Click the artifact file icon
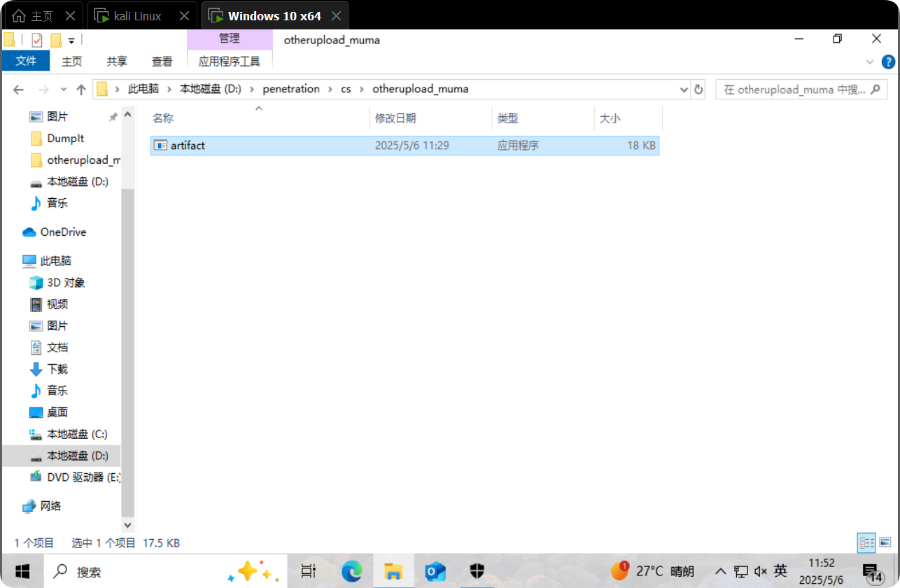Screen dimensions: 900x588 click(160, 146)
